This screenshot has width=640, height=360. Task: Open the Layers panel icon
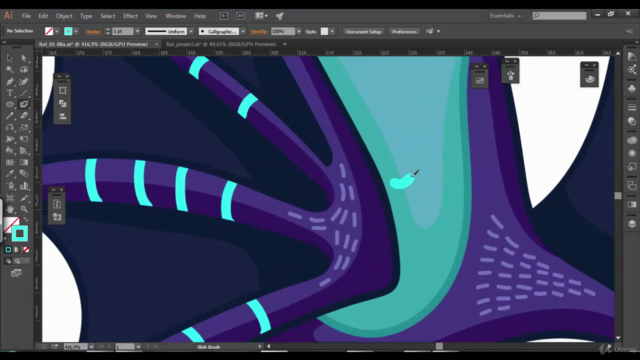[632, 224]
